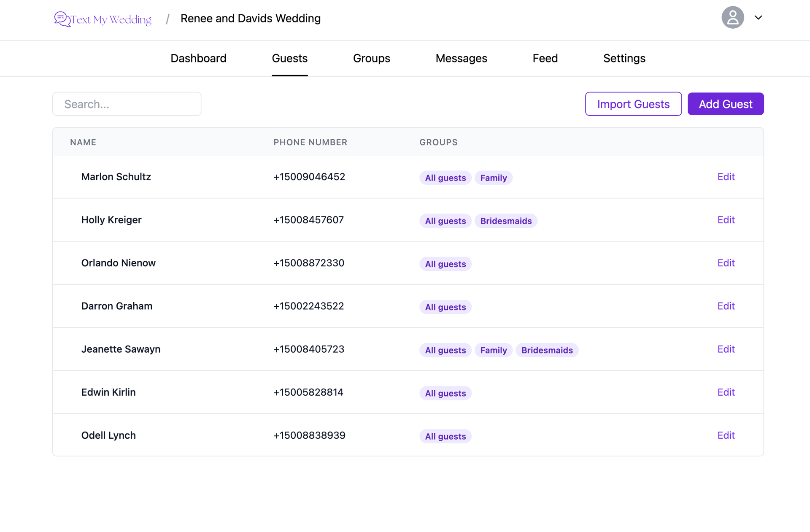This screenshot has width=810, height=532.
Task: Select the name Marlon Schultz
Action: click(116, 177)
